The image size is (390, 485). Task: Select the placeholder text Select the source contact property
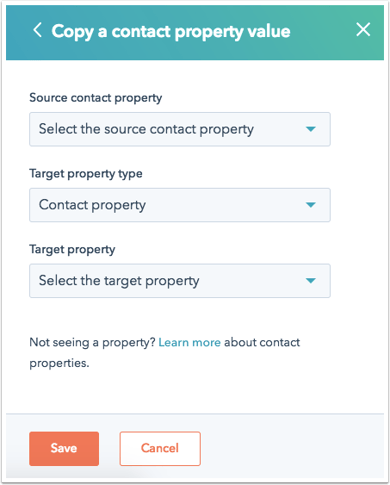tap(146, 129)
